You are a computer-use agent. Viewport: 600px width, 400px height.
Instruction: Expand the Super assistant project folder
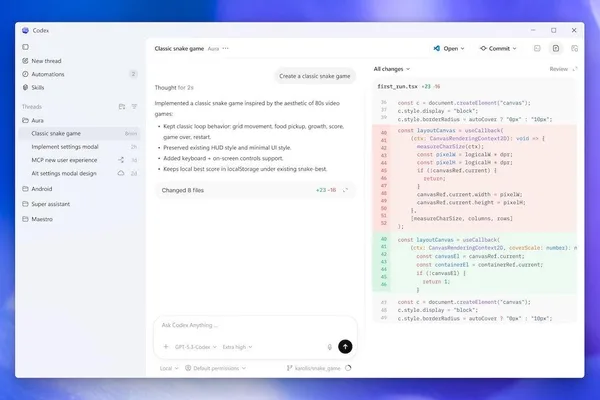[x=50, y=204]
